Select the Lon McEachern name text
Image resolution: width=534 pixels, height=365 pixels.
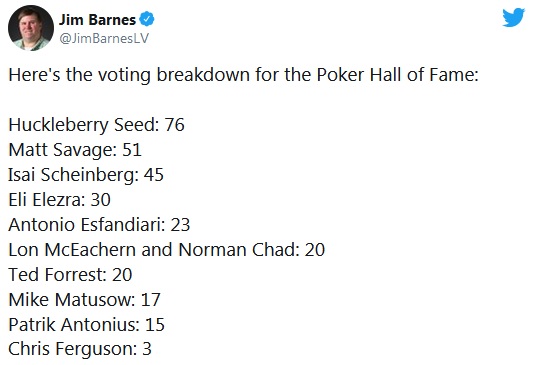pyautogui.click(x=72, y=250)
